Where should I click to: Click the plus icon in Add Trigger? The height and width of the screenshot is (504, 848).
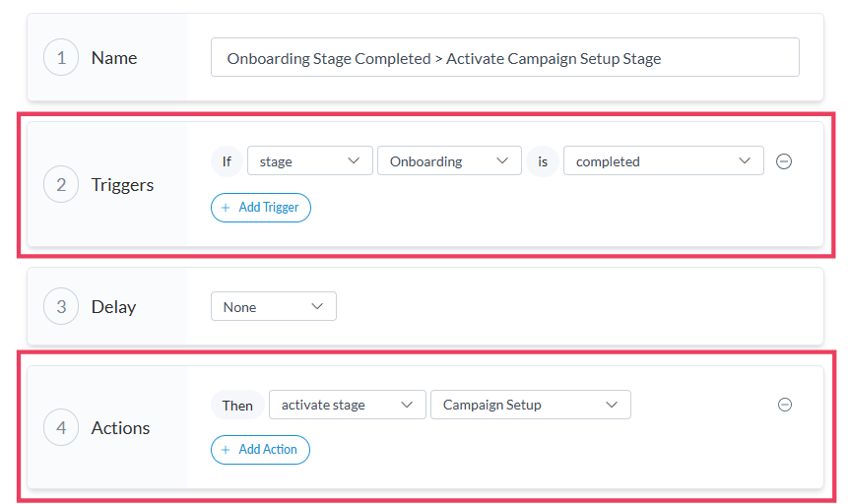pos(226,208)
